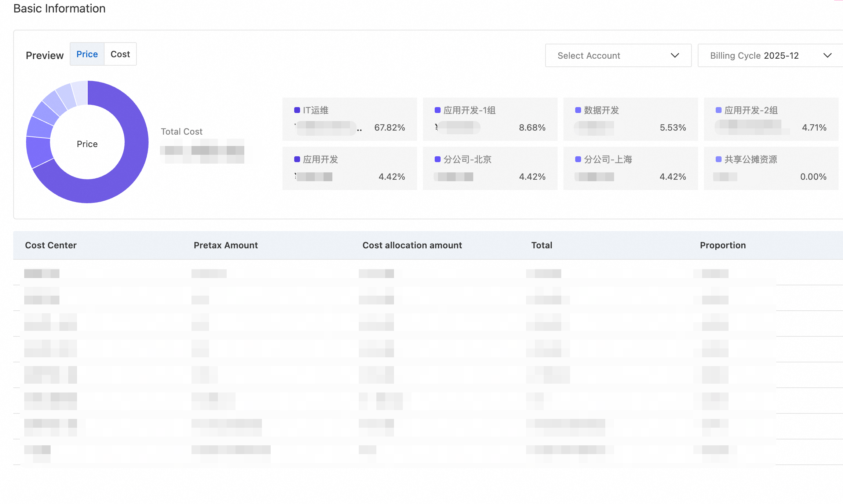The width and height of the screenshot is (843, 504).
Task: Click the IT运维 legend color square
Action: [297, 110]
